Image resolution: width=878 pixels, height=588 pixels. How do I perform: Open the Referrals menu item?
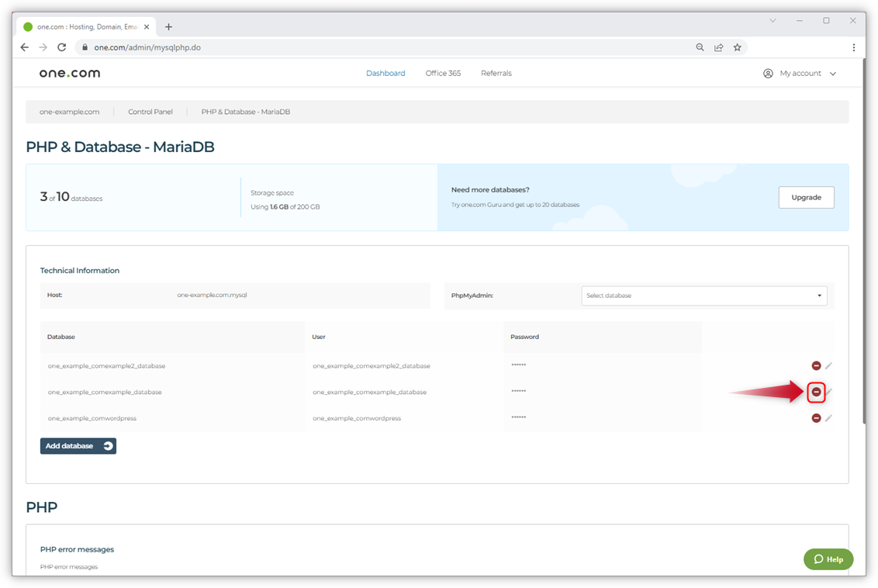[496, 74]
